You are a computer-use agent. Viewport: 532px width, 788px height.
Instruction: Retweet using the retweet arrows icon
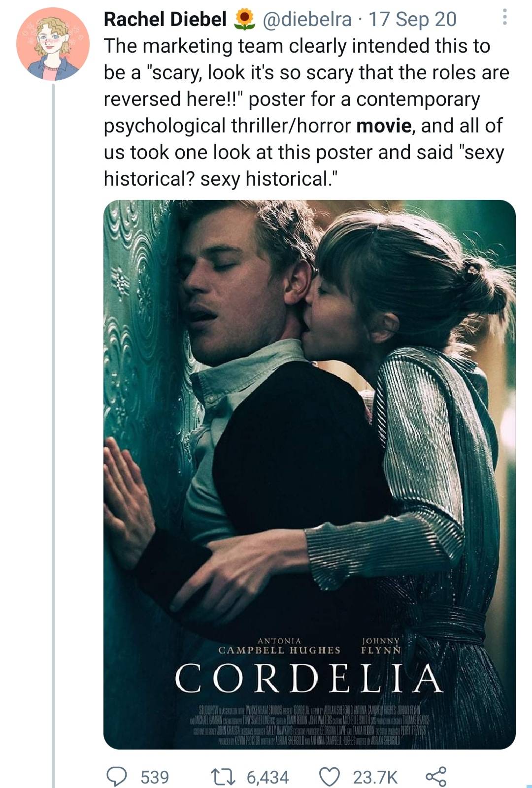coord(227,777)
